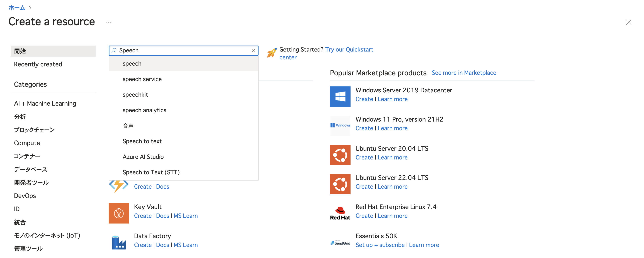Image resolution: width=644 pixels, height=258 pixels.
Task: Open the AI + Machine Learning category
Action: (x=45, y=103)
